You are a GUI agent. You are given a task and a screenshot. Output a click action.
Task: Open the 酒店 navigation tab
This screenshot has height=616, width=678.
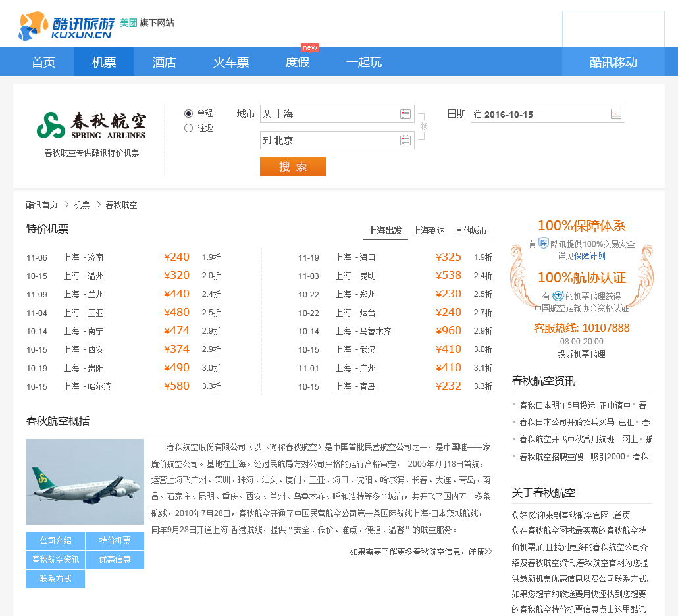(165, 62)
